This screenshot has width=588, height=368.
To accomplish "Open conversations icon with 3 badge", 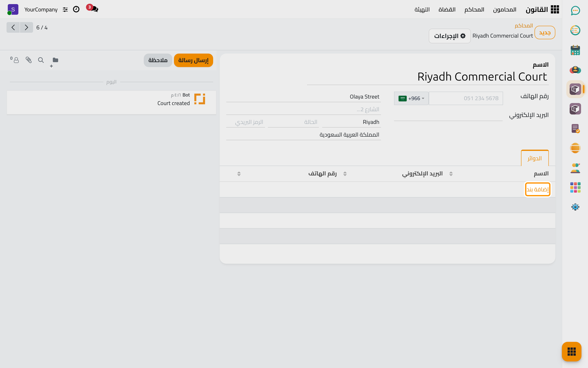I will point(93,9).
